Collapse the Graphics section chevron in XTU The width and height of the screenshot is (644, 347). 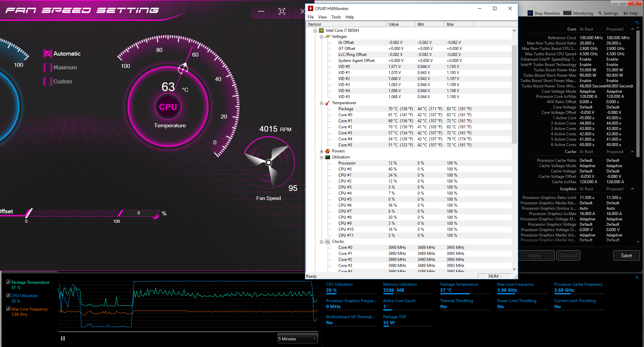(x=633, y=189)
